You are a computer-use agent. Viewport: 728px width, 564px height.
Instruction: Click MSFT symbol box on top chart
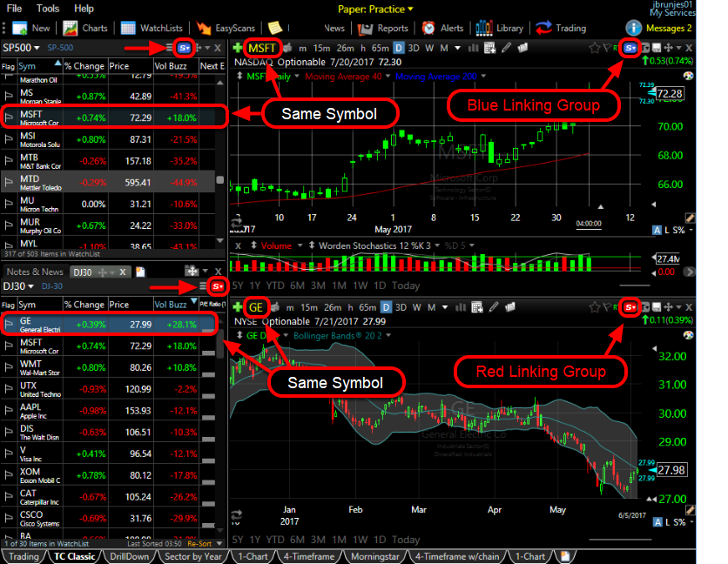(x=262, y=48)
